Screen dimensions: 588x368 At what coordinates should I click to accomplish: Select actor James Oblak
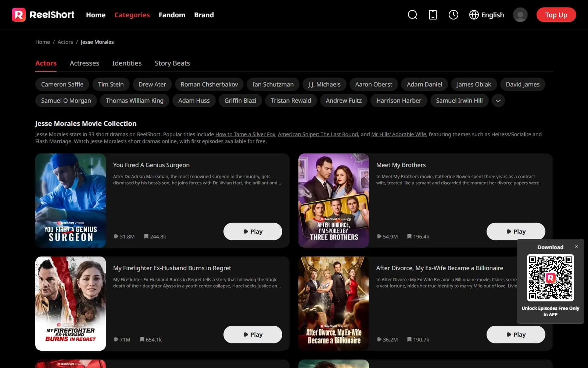[474, 84]
